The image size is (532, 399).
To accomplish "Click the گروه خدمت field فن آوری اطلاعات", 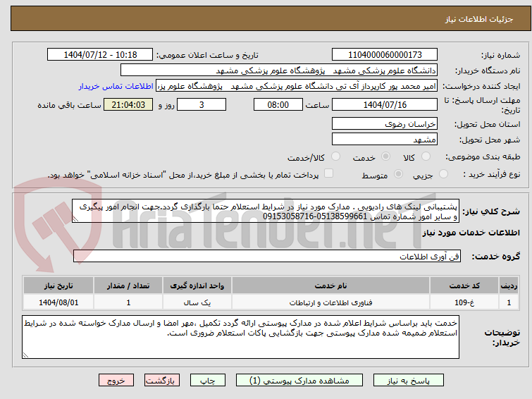I will [x=267, y=256].
